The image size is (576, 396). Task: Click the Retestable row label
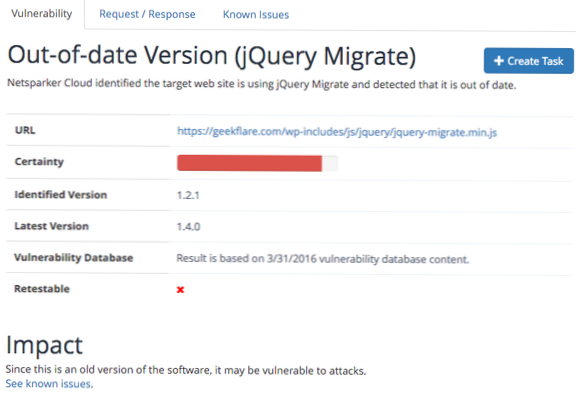pyautogui.click(x=42, y=289)
